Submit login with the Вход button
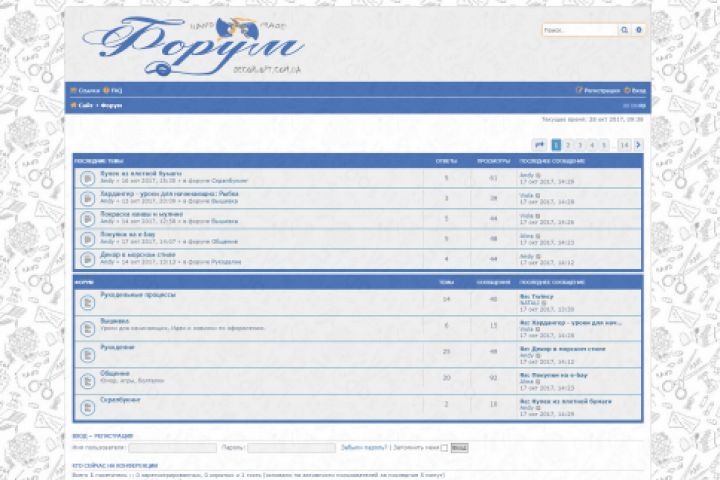 click(x=459, y=448)
